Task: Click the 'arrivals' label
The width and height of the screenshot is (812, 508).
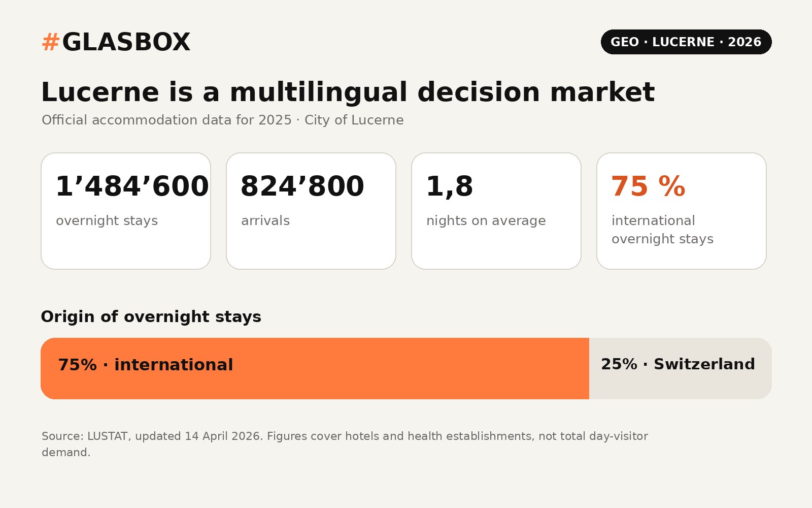Action: tap(265, 221)
